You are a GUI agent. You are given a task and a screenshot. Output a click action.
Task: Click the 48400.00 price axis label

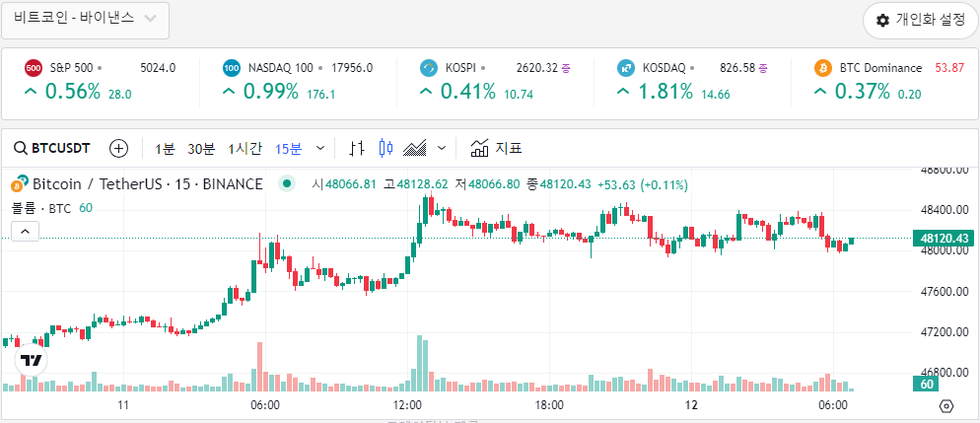pyautogui.click(x=944, y=209)
